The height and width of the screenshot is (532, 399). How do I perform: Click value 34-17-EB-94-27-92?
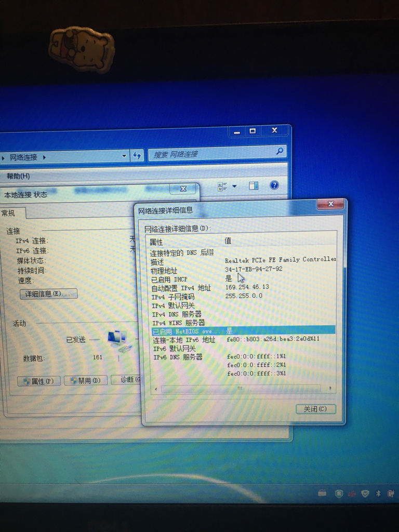click(x=254, y=269)
